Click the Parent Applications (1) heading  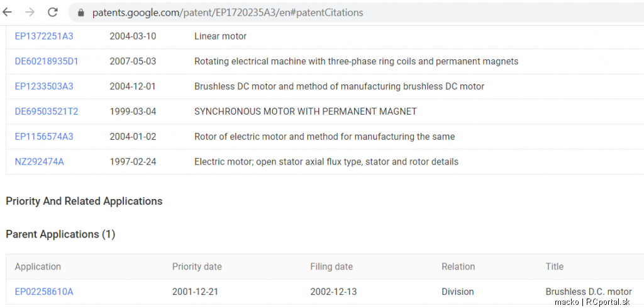(x=60, y=234)
